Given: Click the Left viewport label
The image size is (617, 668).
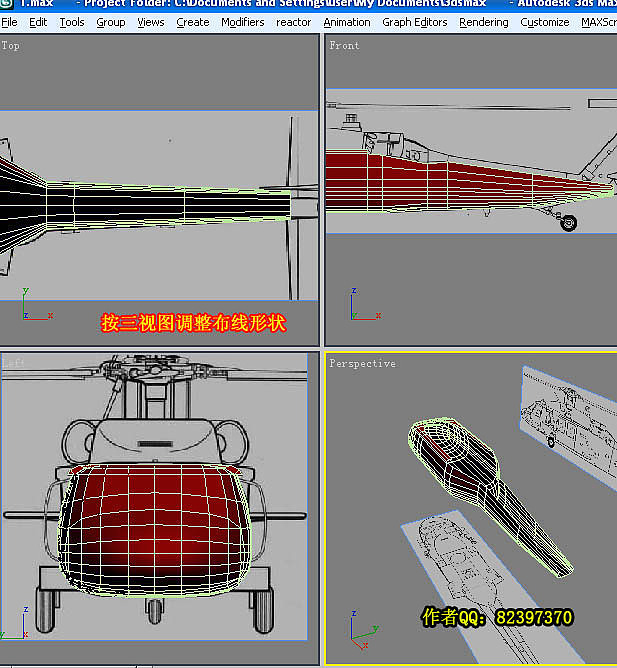Looking at the screenshot, I should [13, 363].
